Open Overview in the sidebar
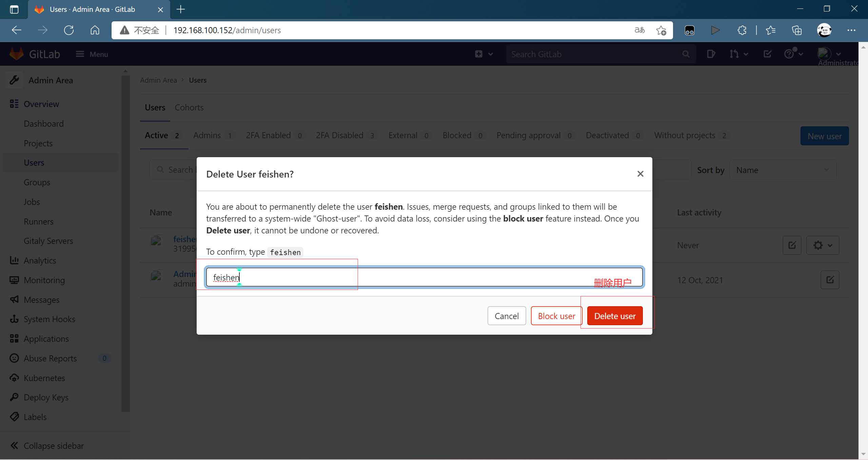 (x=41, y=104)
